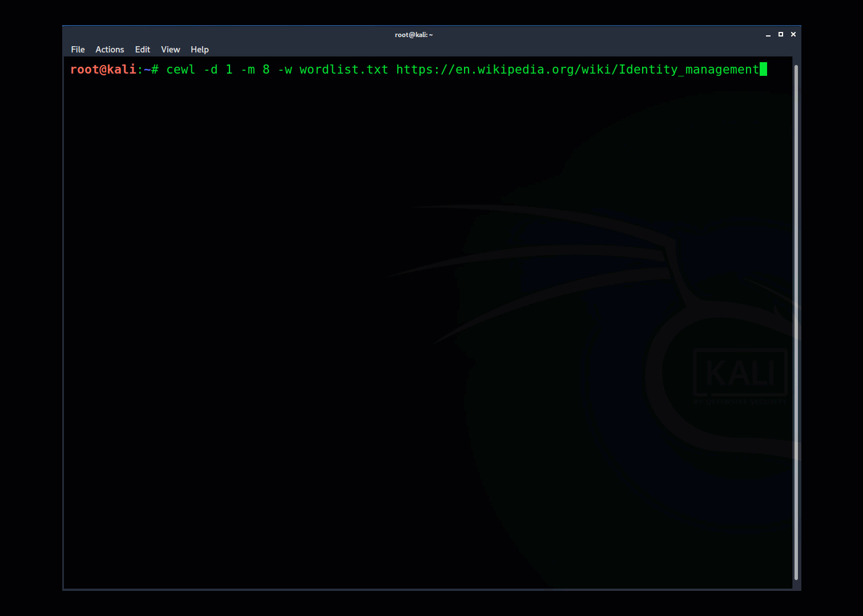Click the green block cursor at line end

763,70
